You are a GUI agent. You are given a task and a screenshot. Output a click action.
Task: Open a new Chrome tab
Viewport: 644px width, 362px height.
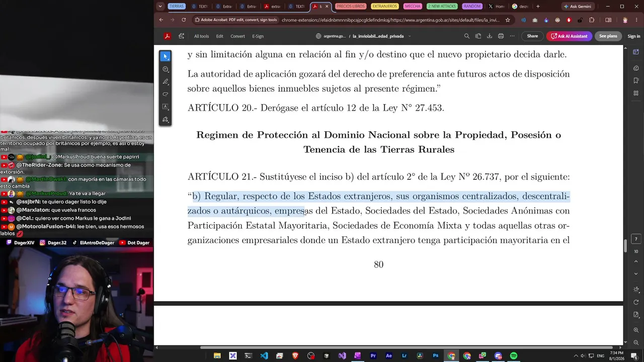pyautogui.click(x=538, y=7)
